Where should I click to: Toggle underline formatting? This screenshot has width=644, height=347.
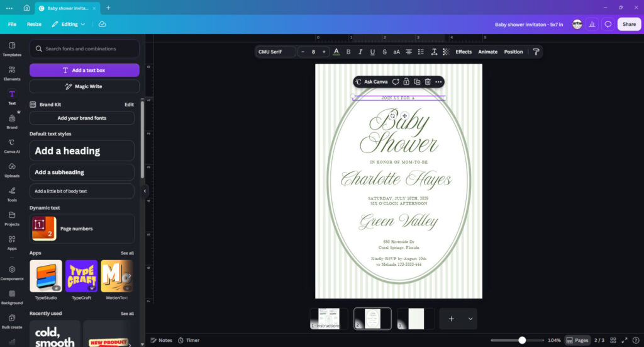point(372,52)
